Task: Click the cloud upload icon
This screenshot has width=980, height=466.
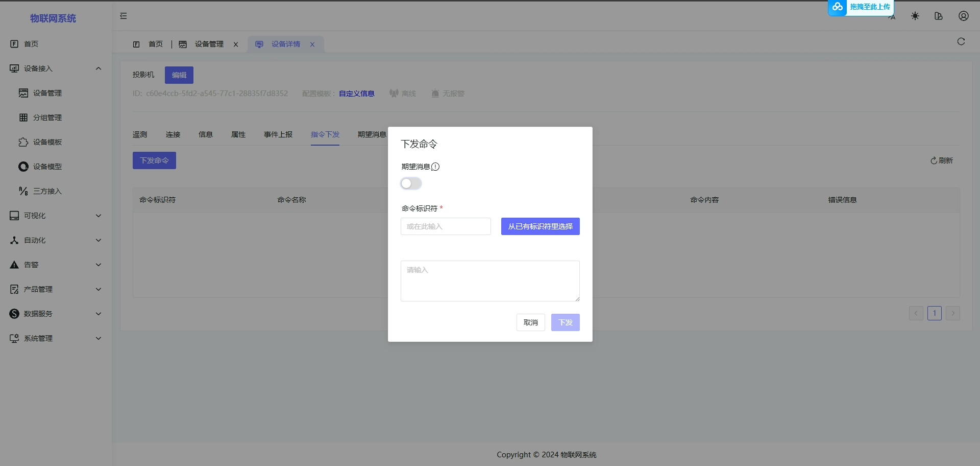Action: pos(838,7)
